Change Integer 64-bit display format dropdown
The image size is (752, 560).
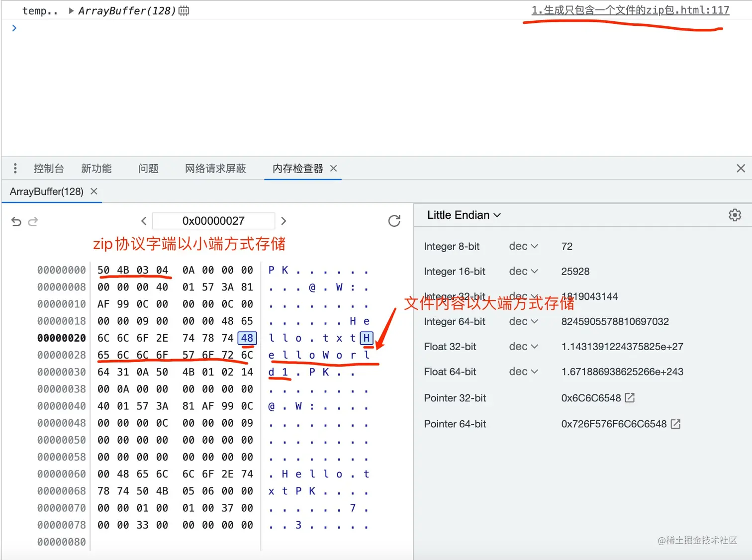click(x=523, y=321)
